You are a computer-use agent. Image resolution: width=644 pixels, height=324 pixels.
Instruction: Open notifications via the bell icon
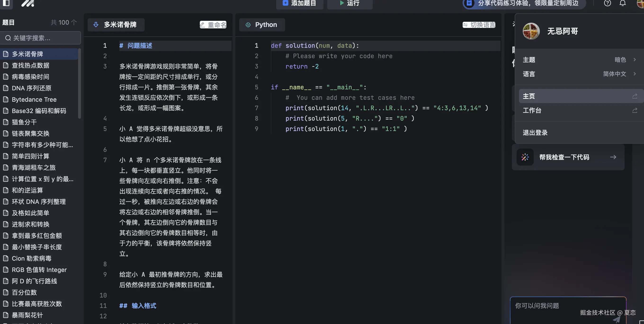[622, 3]
